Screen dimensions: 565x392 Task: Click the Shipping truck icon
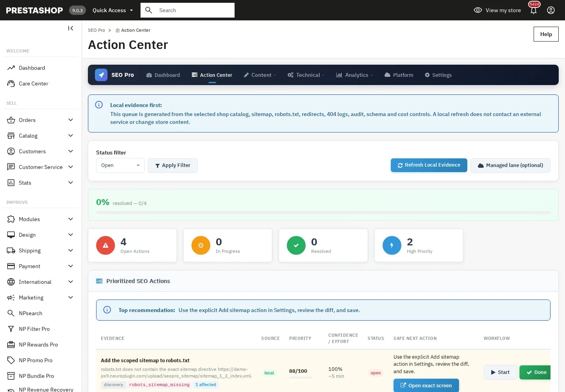tap(11, 250)
